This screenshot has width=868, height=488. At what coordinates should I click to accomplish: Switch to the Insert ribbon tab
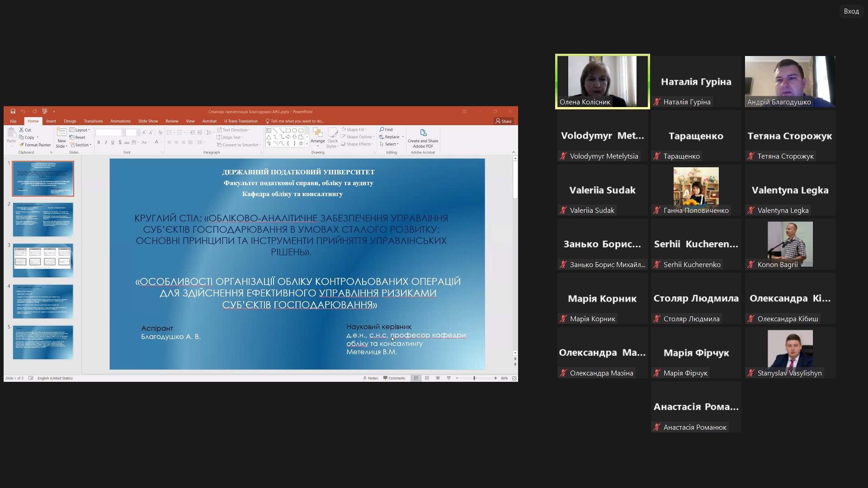[x=51, y=121]
